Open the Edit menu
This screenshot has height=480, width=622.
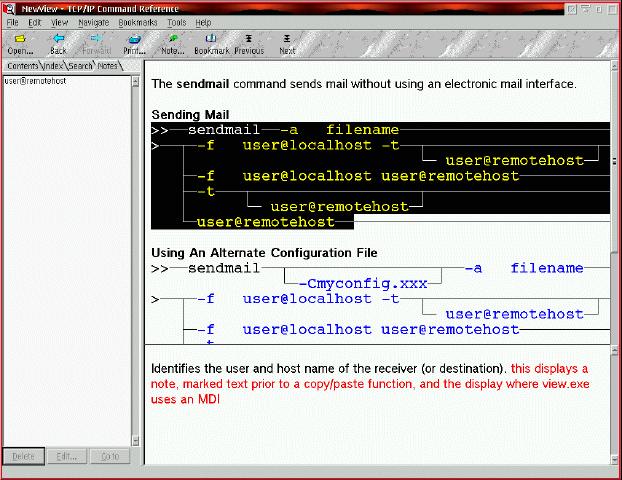point(35,23)
